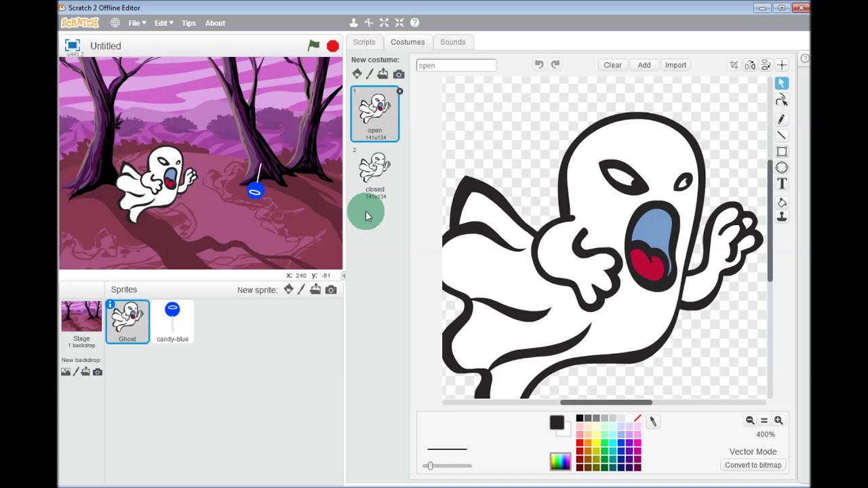Click Convert to bitmap
This screenshot has width=868, height=488.
[x=753, y=465]
